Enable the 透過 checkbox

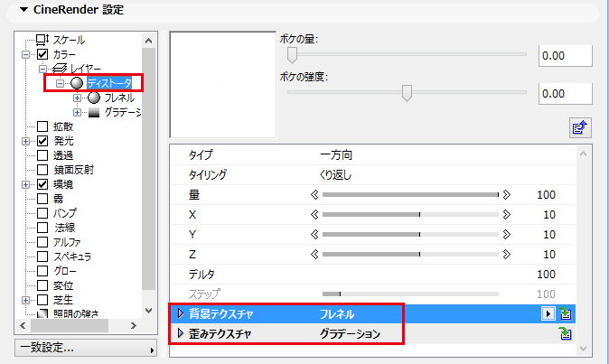(42, 155)
